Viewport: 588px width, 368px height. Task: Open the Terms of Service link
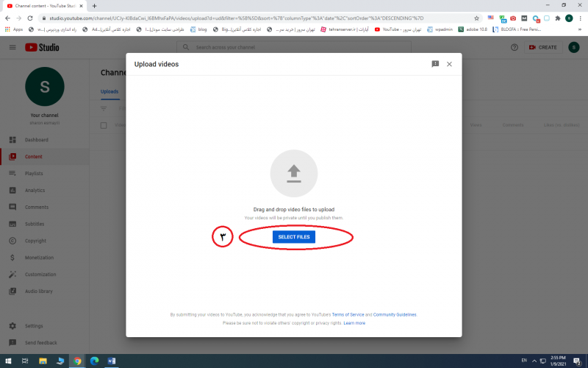click(347, 314)
